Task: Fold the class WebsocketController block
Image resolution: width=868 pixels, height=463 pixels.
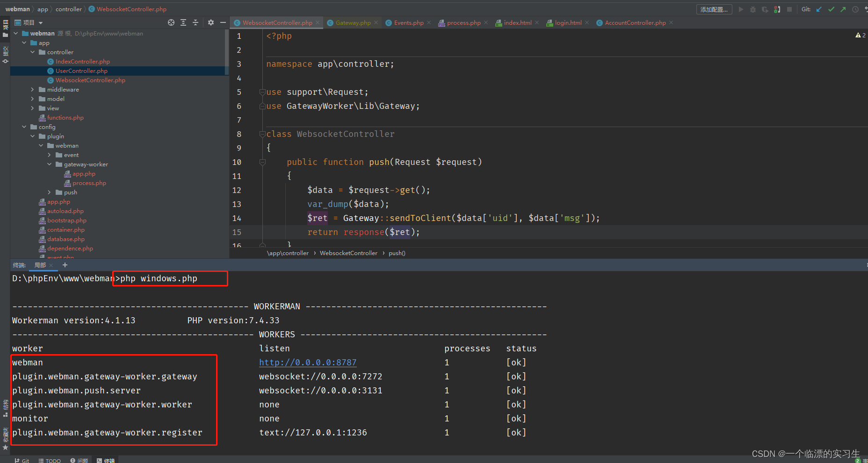Action: pyautogui.click(x=262, y=134)
